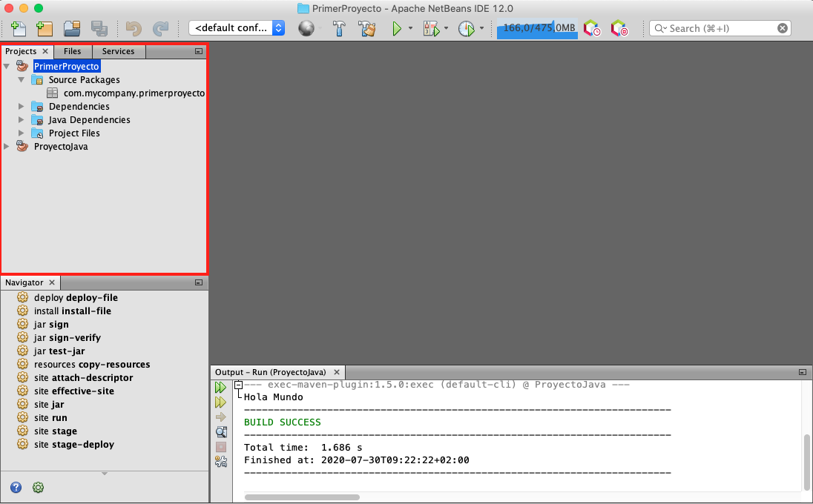Select the ProyectoJava project
Image resolution: width=813 pixels, height=504 pixels.
click(x=61, y=147)
